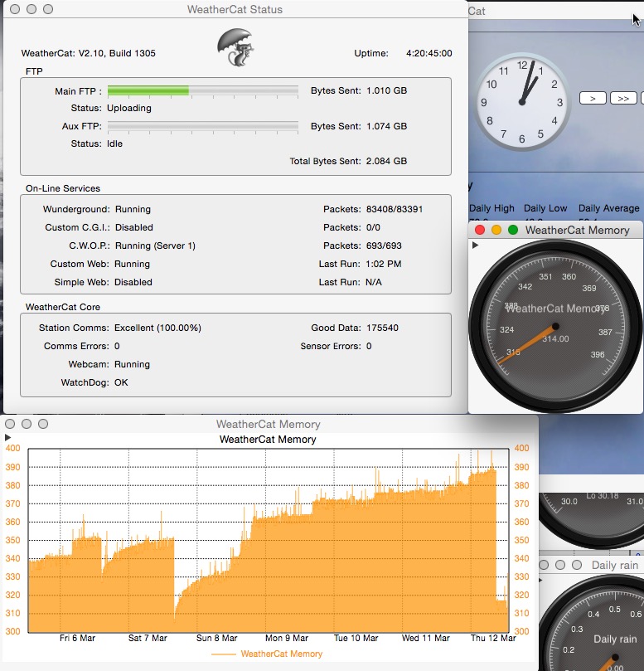Zoom the WeatherCat Memory gauge window
The height and width of the screenshot is (671, 644).
tap(513, 230)
